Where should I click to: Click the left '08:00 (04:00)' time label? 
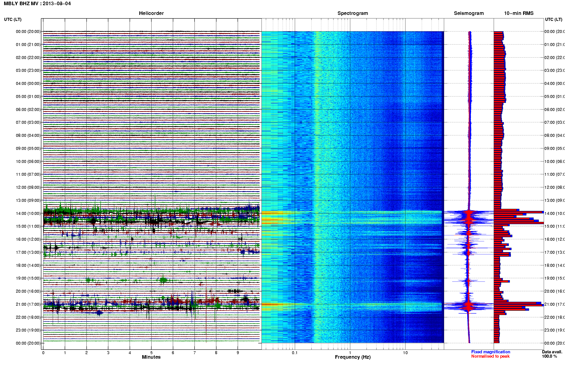coord(28,136)
